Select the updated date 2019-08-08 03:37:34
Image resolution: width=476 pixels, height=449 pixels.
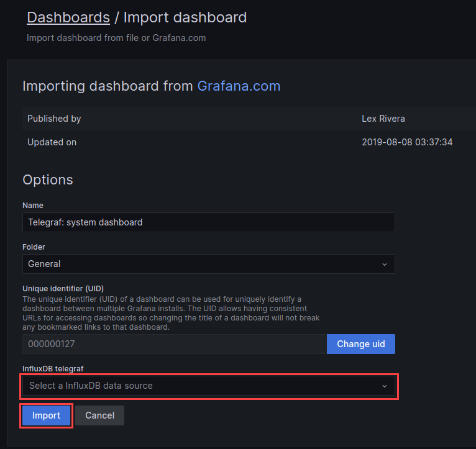click(407, 142)
